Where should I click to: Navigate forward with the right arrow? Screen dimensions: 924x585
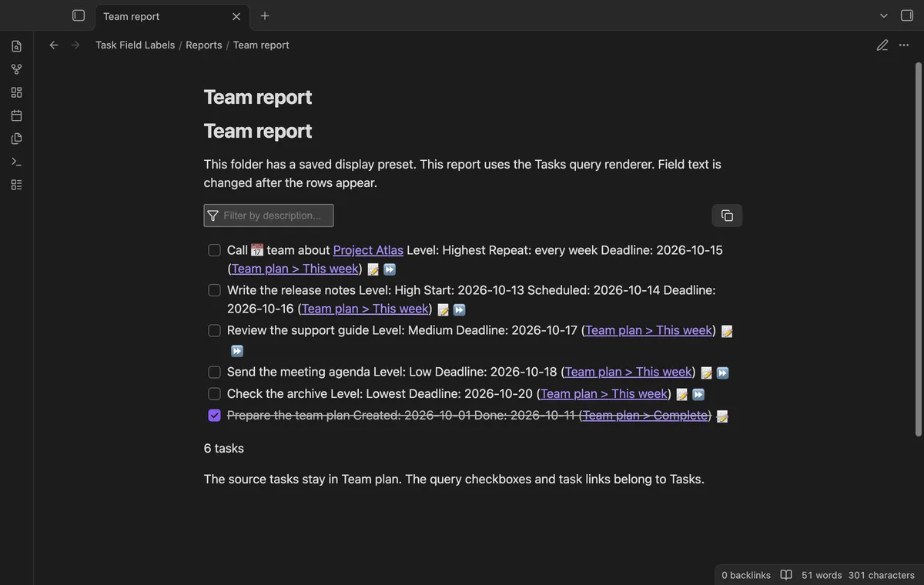click(75, 45)
